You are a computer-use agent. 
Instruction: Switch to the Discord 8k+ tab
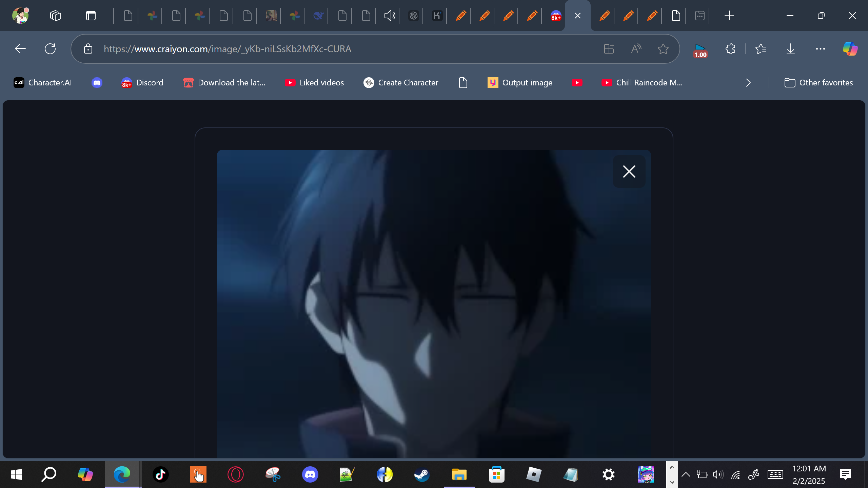point(556,16)
